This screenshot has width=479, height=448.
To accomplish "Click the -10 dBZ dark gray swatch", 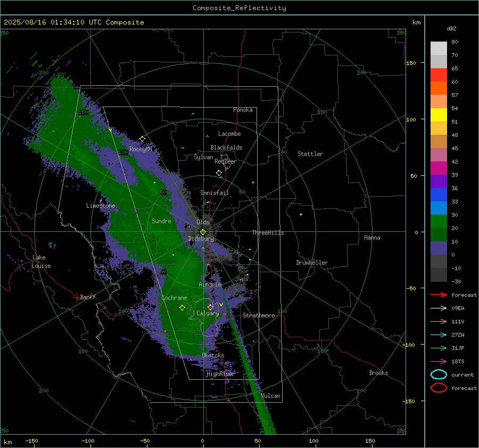I will [x=439, y=275].
